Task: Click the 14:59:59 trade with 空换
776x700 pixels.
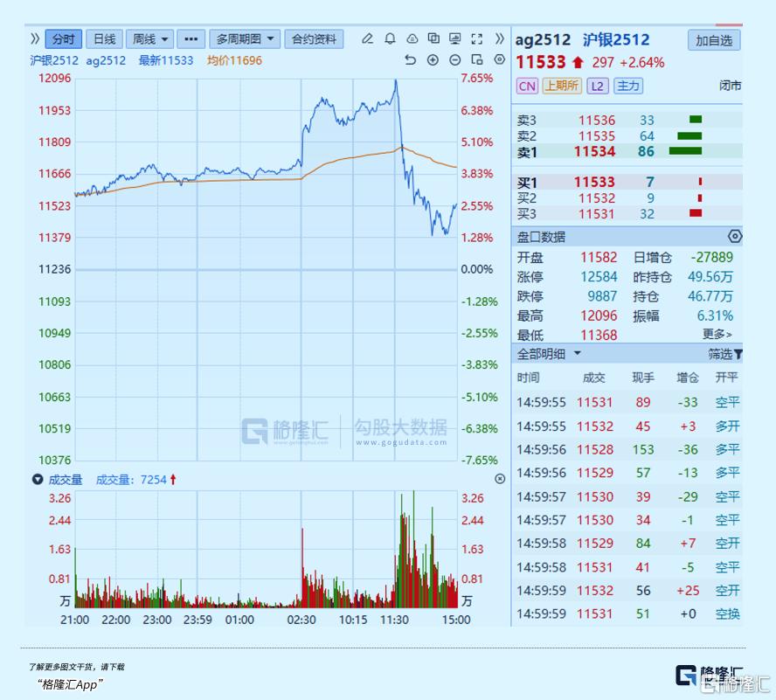Action: click(x=627, y=613)
